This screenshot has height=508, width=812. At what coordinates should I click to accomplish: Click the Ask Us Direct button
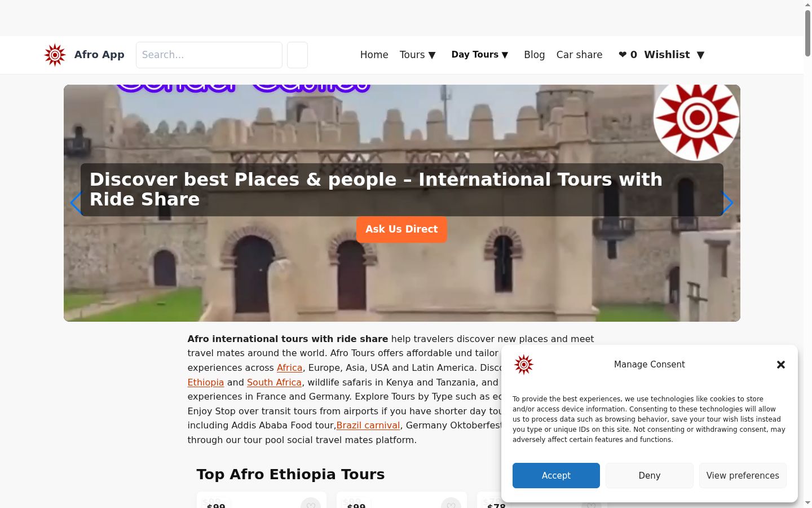401,229
